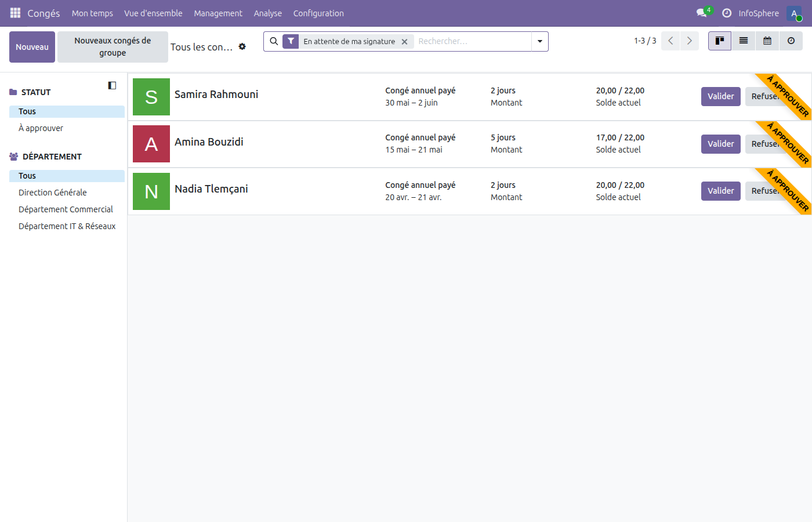The image size is (812, 522).
Task: Open the apps grid home menu
Action: tap(15, 13)
